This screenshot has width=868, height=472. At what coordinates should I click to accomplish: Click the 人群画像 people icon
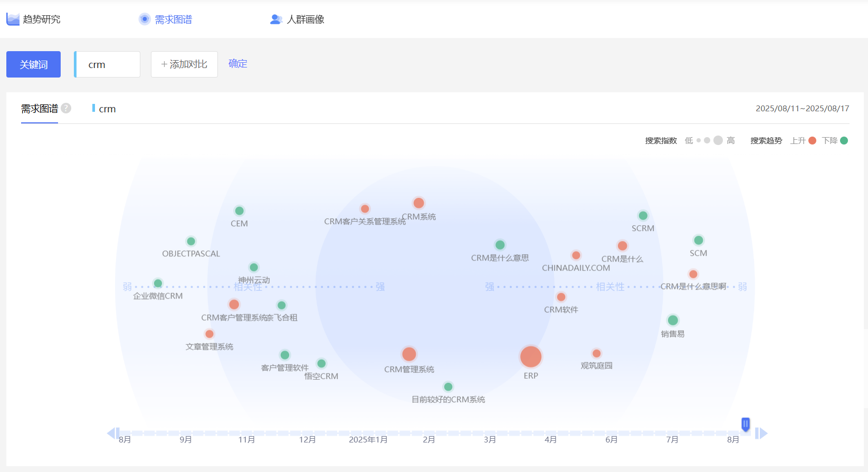click(276, 20)
